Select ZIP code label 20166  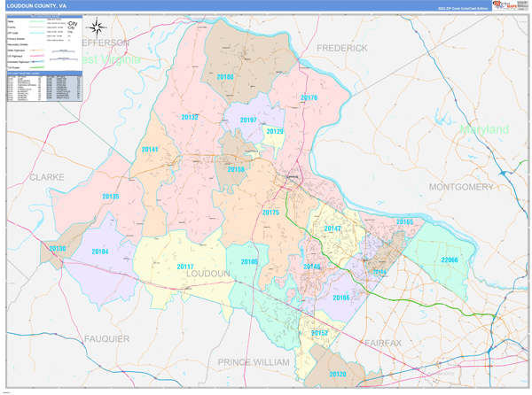coord(341,298)
